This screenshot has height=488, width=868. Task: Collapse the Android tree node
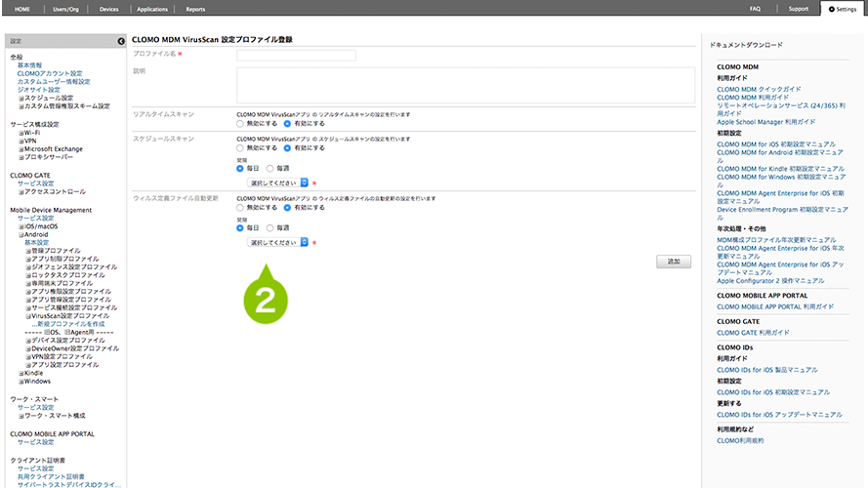(x=21, y=235)
